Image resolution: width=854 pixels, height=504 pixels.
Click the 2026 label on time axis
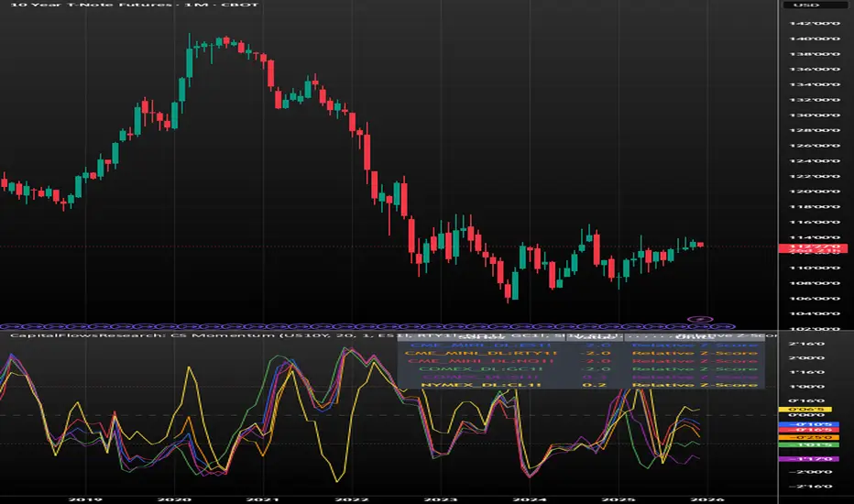pyautogui.click(x=710, y=498)
